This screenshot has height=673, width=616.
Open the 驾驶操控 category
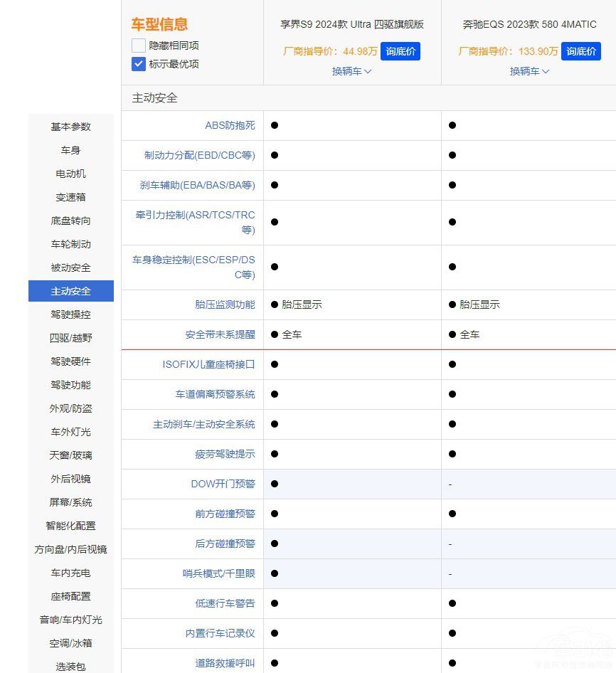(x=69, y=314)
